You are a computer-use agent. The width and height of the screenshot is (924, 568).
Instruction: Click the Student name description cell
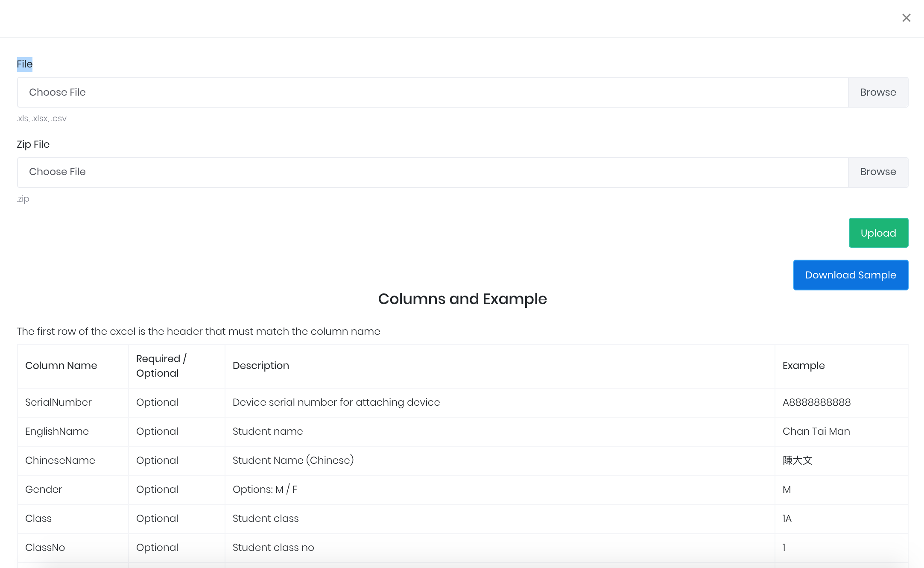pyautogui.click(x=268, y=431)
